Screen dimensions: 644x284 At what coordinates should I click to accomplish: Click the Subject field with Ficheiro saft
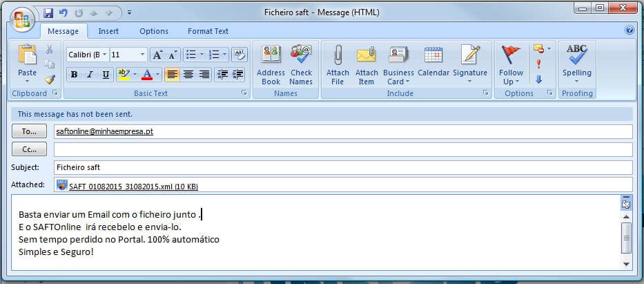(343, 168)
